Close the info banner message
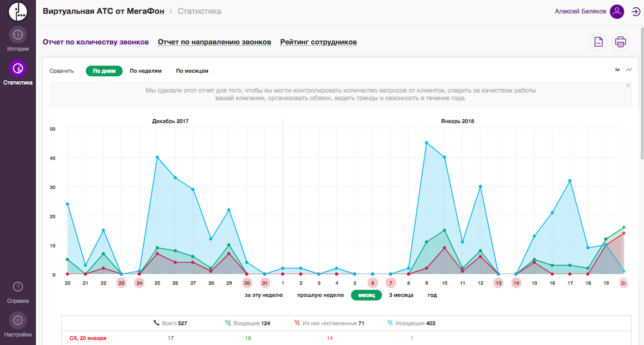Image resolution: width=644 pixels, height=345 pixels. [x=628, y=85]
